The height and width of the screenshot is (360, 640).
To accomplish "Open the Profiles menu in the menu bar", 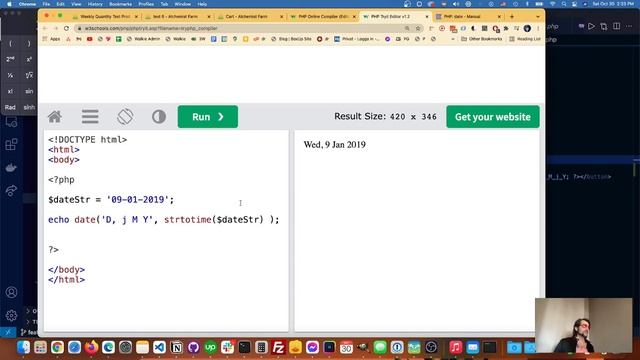I will tap(146, 4).
